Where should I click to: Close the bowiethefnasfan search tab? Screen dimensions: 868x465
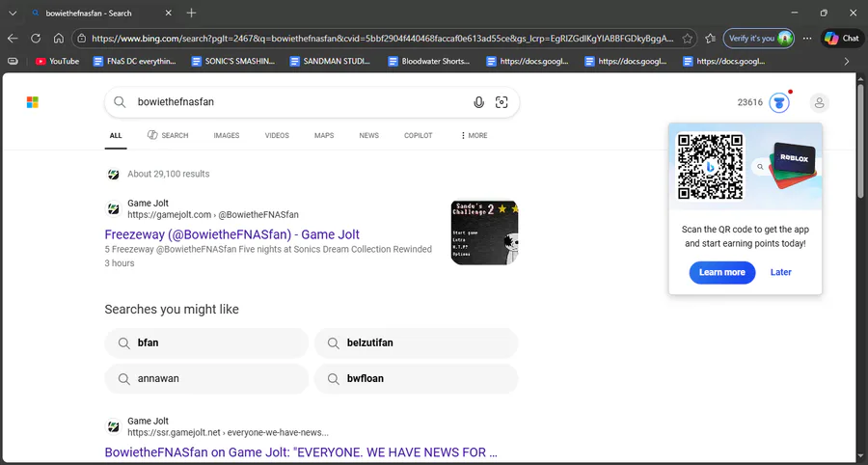(168, 13)
